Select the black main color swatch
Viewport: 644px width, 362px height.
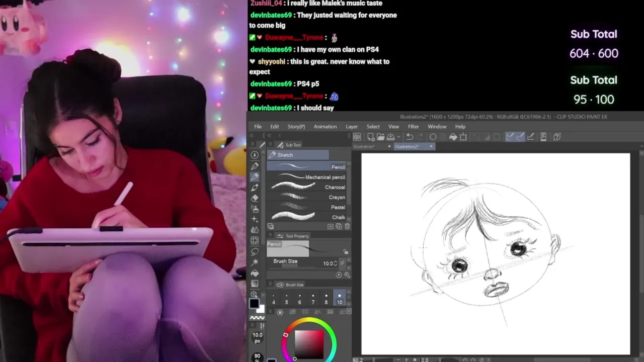coord(254,304)
